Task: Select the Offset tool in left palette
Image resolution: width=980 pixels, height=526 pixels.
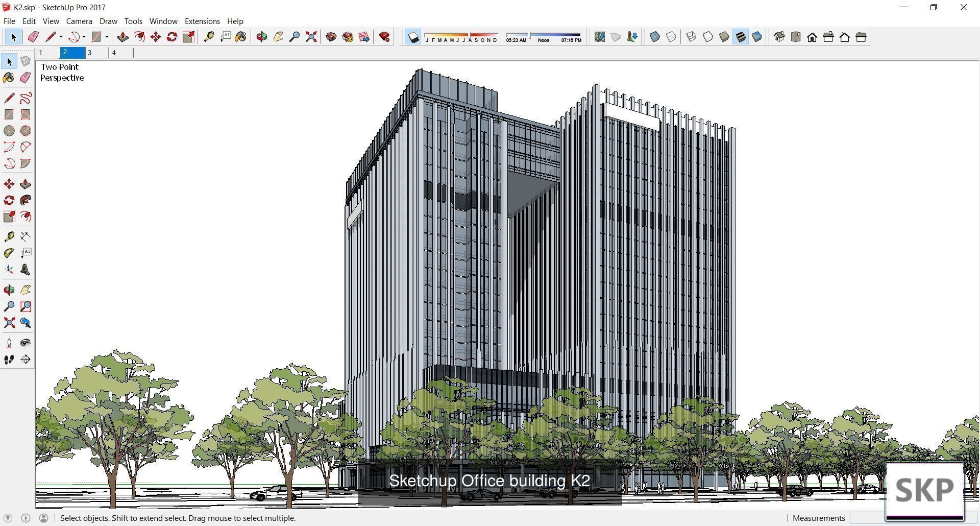Action: click(x=26, y=217)
